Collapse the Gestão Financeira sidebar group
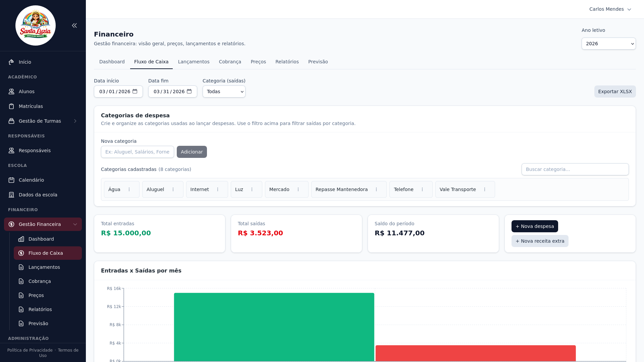The image size is (644, 362). click(75, 224)
